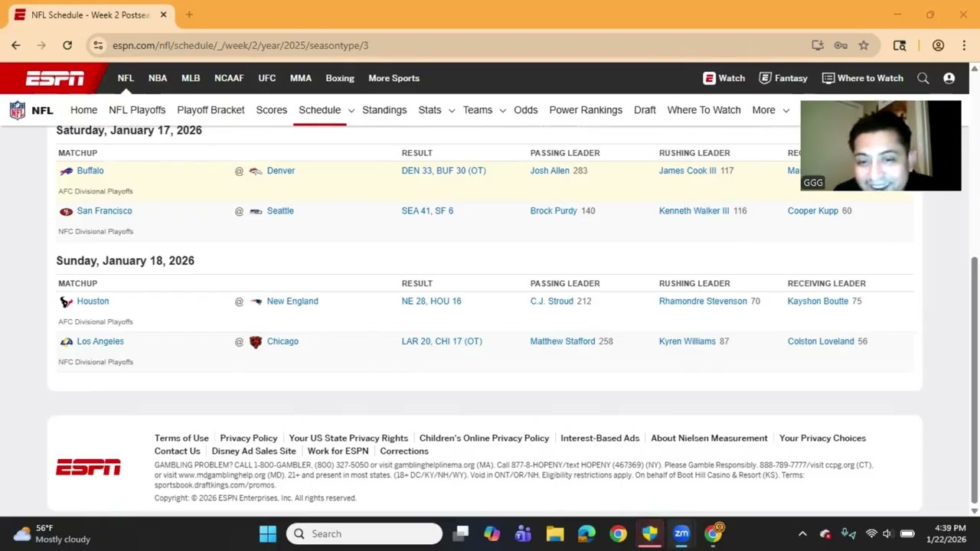Open site information icon in address bar
Image resolution: width=980 pixels, height=551 pixels.
[98, 45]
